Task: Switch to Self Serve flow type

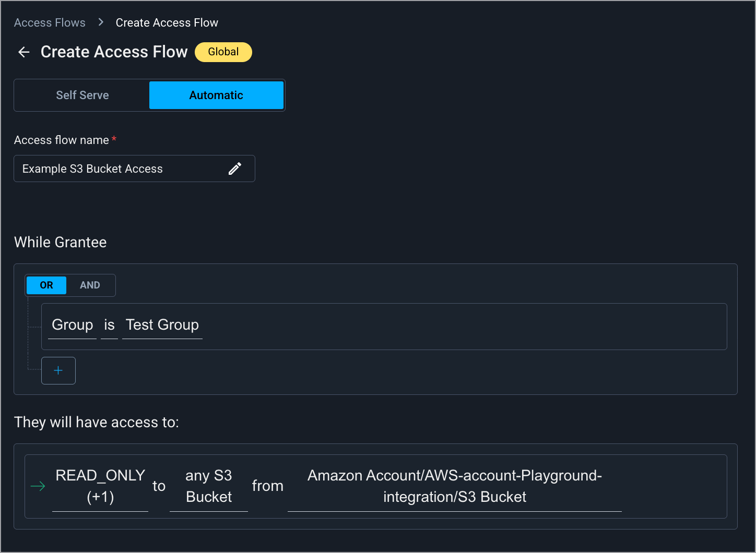Action: click(82, 95)
